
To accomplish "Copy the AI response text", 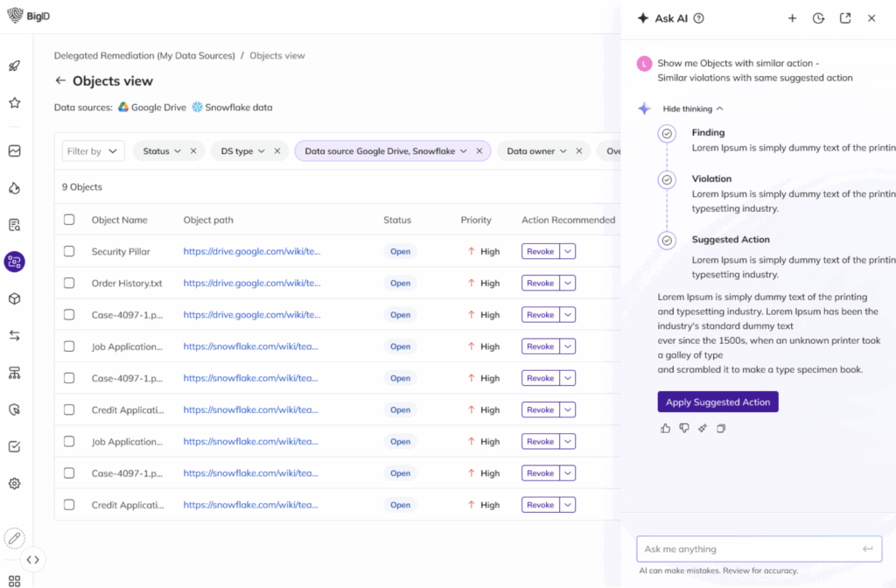I will [721, 428].
